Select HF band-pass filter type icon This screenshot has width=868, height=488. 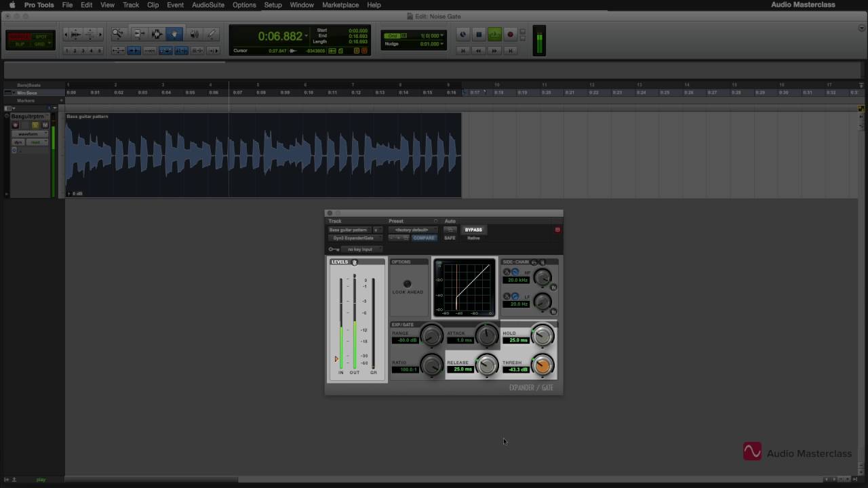coord(507,272)
